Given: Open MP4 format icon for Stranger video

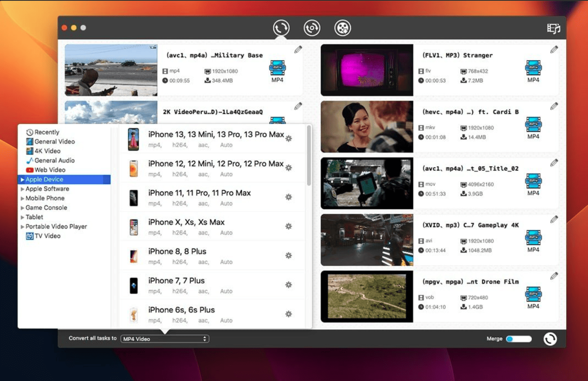Looking at the screenshot, I should [533, 68].
